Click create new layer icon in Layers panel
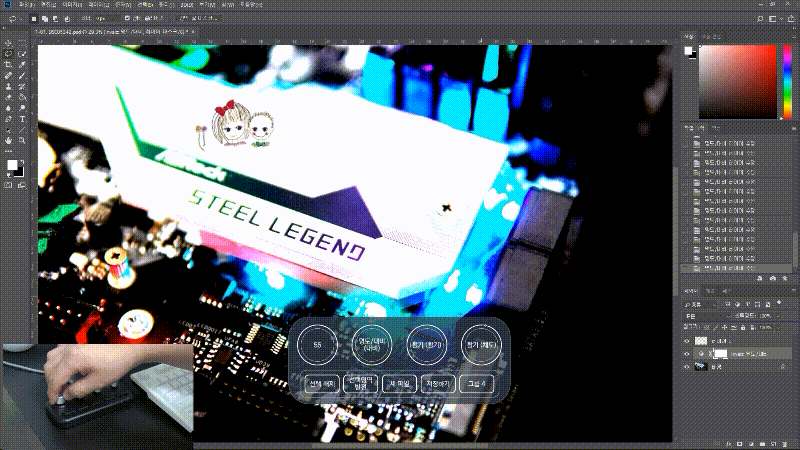The width and height of the screenshot is (800, 450). (x=773, y=444)
